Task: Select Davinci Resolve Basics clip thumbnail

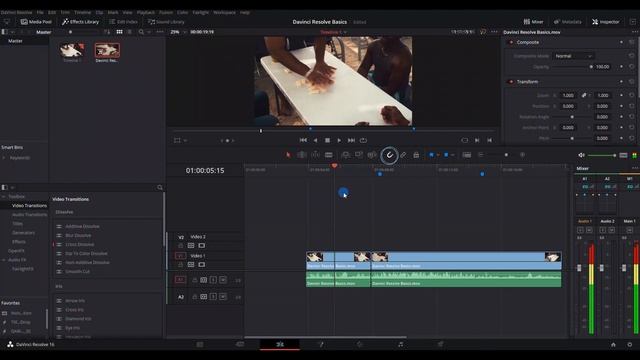Action: pos(107,51)
